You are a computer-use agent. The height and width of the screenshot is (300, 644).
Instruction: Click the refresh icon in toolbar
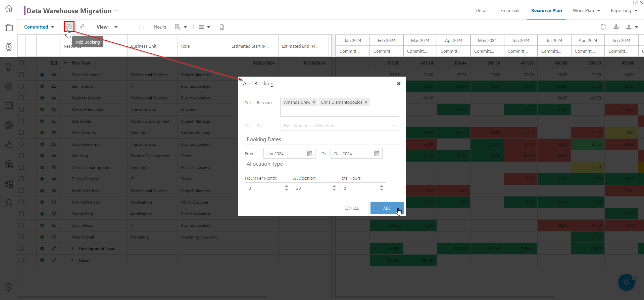(603, 27)
